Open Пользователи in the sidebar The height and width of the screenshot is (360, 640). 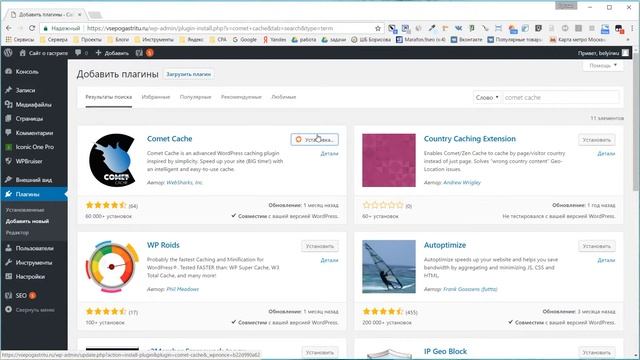click(33, 248)
